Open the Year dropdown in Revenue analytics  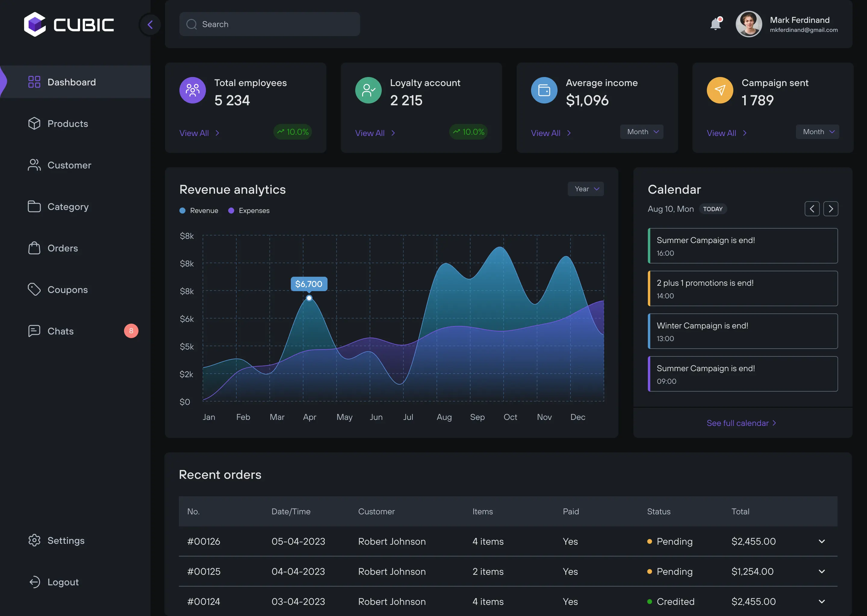(x=586, y=189)
